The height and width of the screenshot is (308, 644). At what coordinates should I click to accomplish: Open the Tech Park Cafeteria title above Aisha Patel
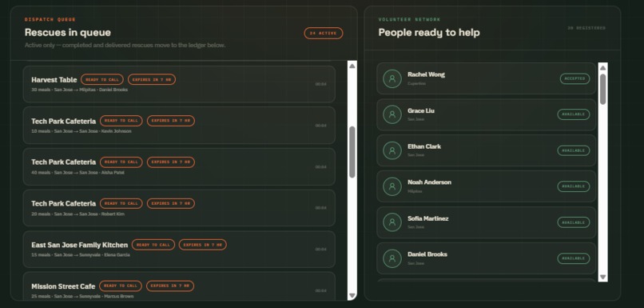(x=64, y=162)
